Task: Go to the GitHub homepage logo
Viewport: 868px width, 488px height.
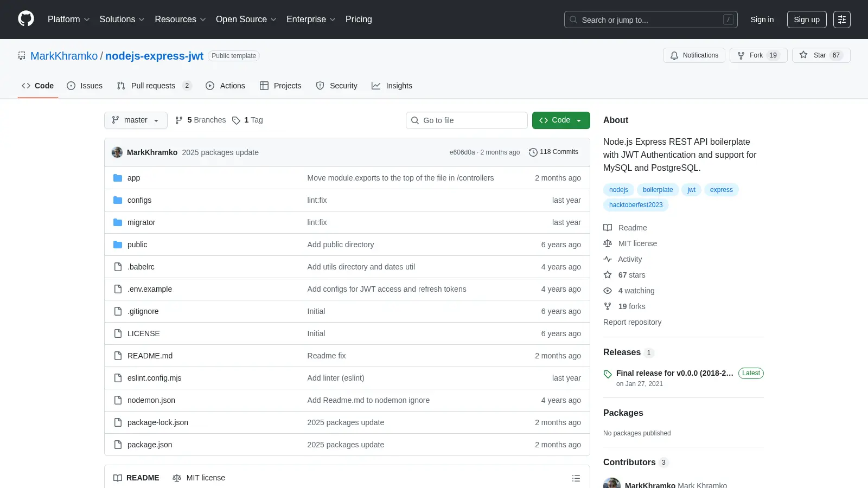Action: 26,19
